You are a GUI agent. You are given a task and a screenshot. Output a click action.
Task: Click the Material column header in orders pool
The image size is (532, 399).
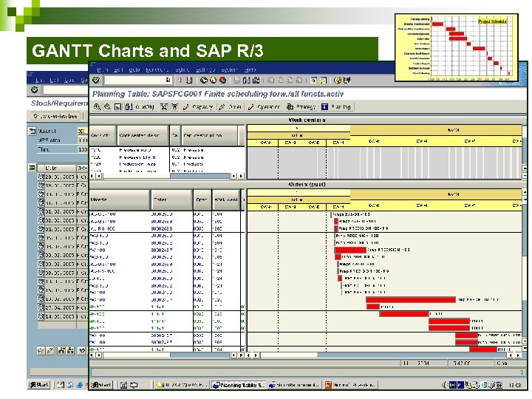(x=120, y=199)
